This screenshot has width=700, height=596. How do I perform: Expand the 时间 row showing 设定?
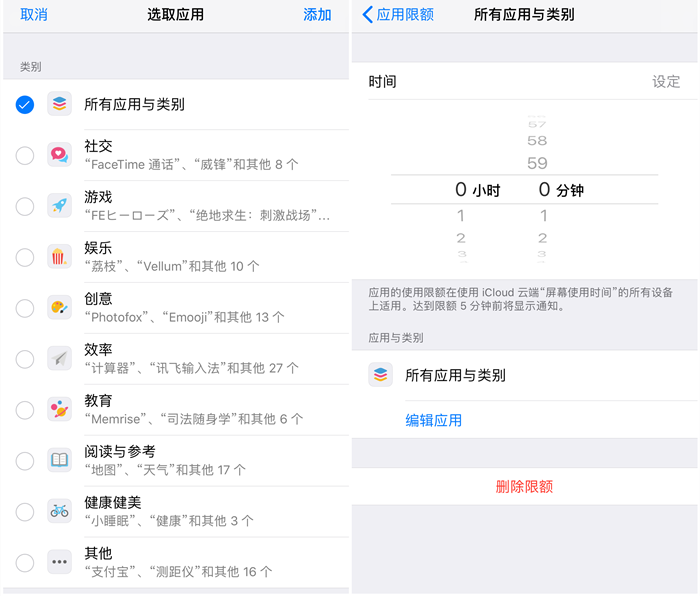point(524,82)
